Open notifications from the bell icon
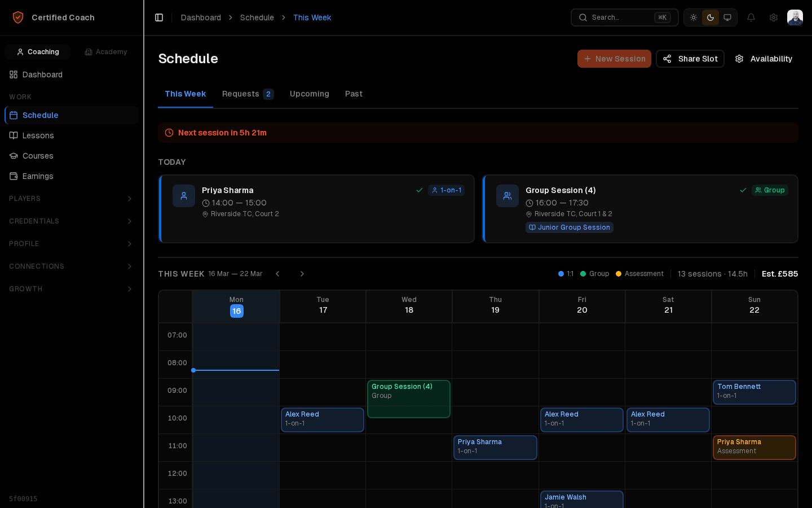The height and width of the screenshot is (508, 812). [x=751, y=17]
